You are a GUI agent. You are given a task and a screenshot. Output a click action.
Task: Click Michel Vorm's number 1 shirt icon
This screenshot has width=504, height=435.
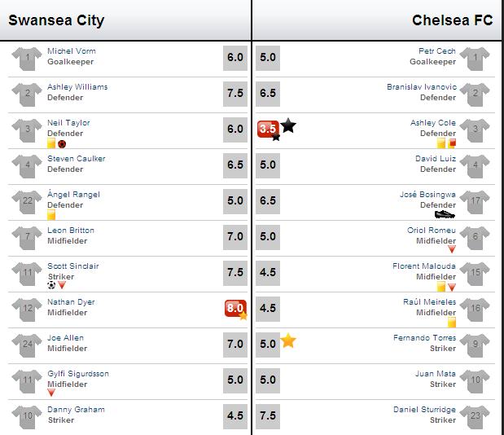point(27,59)
